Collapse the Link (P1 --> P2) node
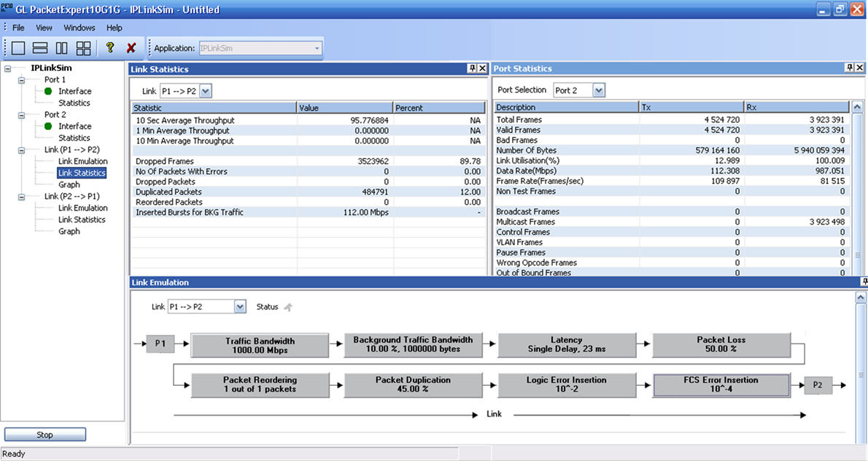This screenshot has height=461, width=868. [x=22, y=150]
